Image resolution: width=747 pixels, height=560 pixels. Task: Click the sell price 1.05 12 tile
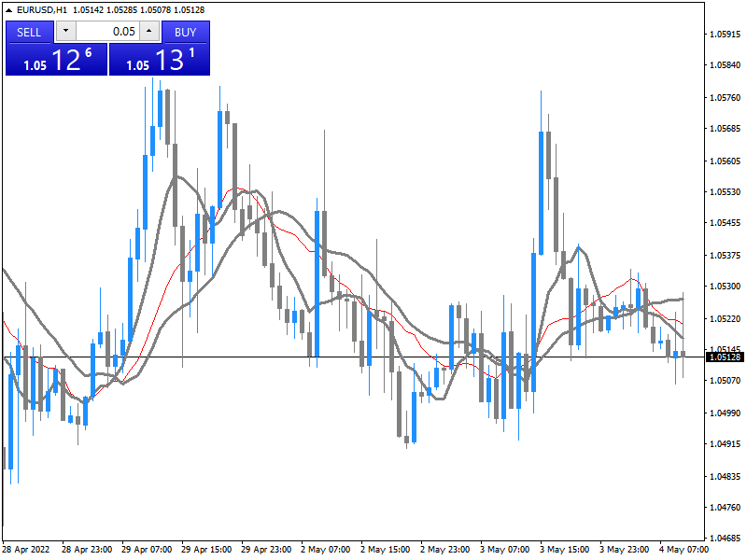[56, 61]
